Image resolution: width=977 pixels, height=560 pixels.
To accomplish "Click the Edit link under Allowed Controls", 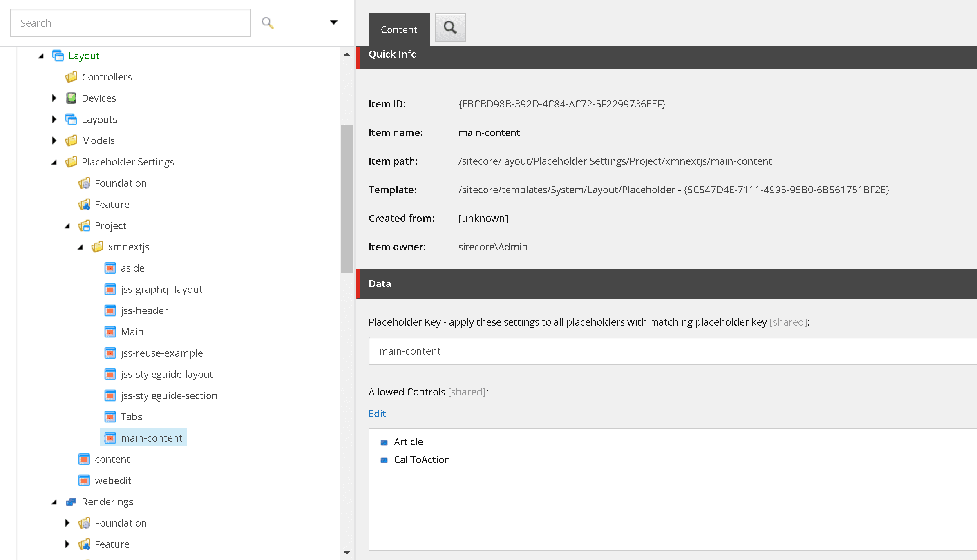I will pos(377,413).
